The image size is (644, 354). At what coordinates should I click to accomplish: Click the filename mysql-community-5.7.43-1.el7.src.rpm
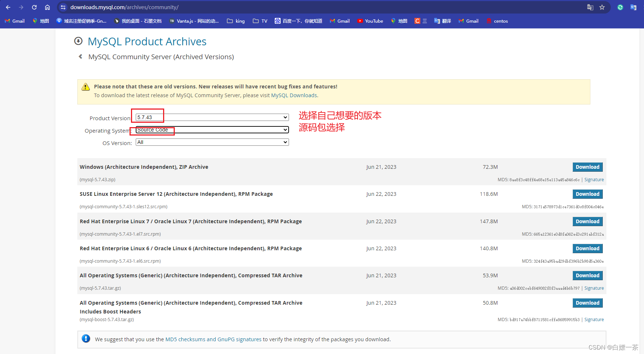120,234
